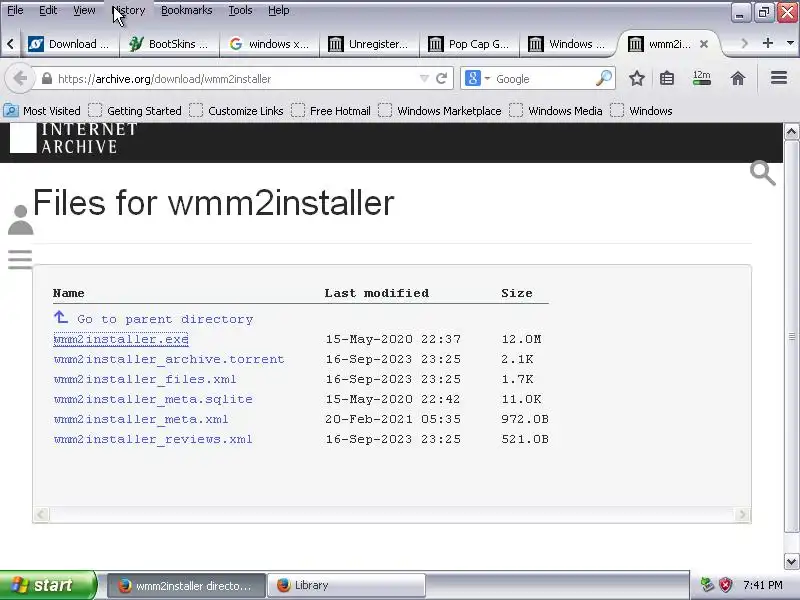Open the bookmarks list icon

(667, 79)
